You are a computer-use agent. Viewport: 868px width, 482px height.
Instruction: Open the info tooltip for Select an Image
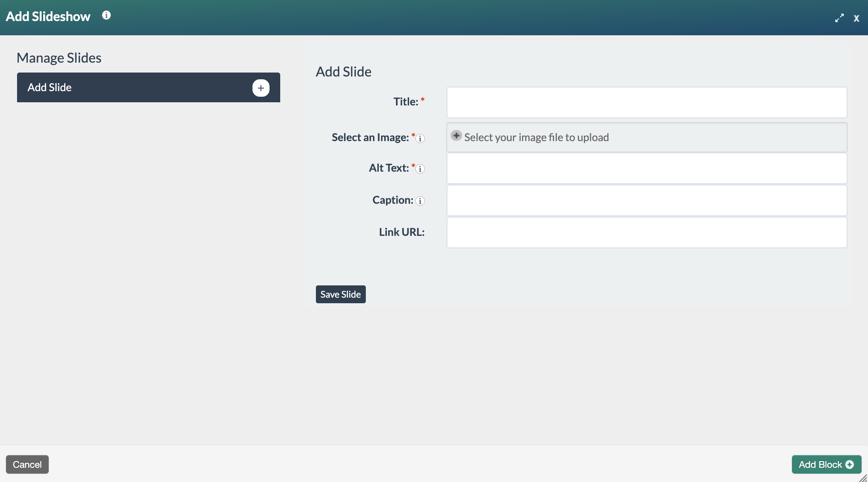coord(420,138)
